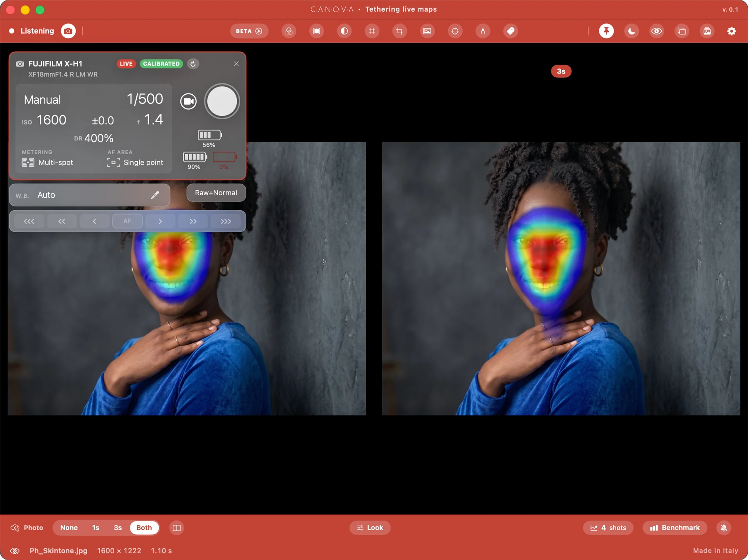Click the compass divider icon
The height and width of the screenshot is (560, 748).
tap(483, 31)
